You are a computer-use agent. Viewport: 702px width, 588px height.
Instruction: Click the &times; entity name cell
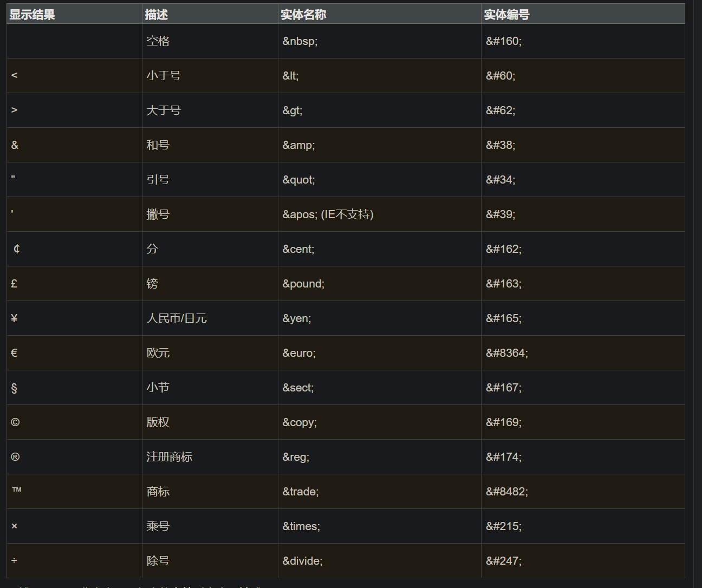pos(301,526)
